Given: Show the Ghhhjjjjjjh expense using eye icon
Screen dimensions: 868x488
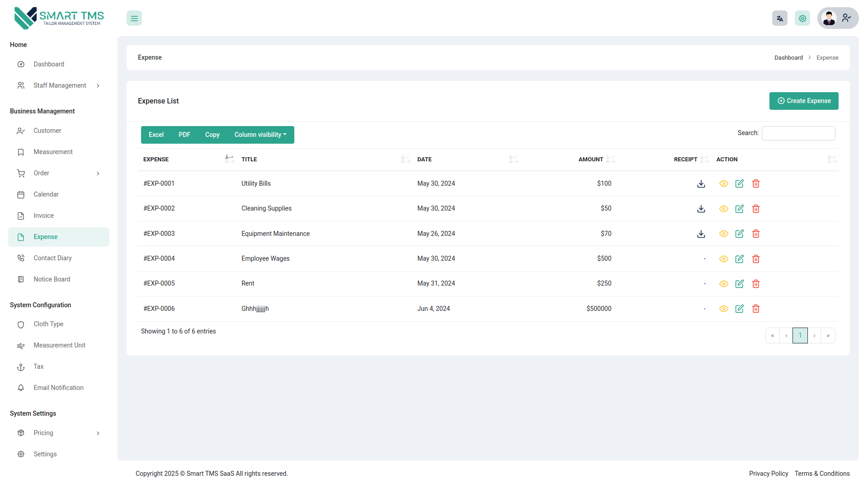Looking at the screenshot, I should coord(723,309).
